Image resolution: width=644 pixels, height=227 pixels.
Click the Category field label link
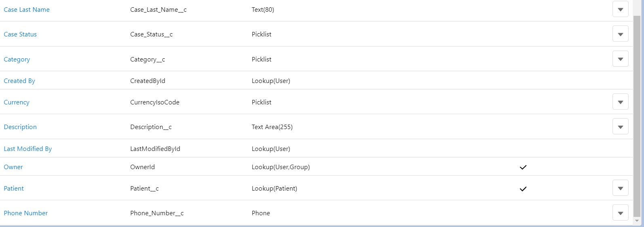(17, 59)
